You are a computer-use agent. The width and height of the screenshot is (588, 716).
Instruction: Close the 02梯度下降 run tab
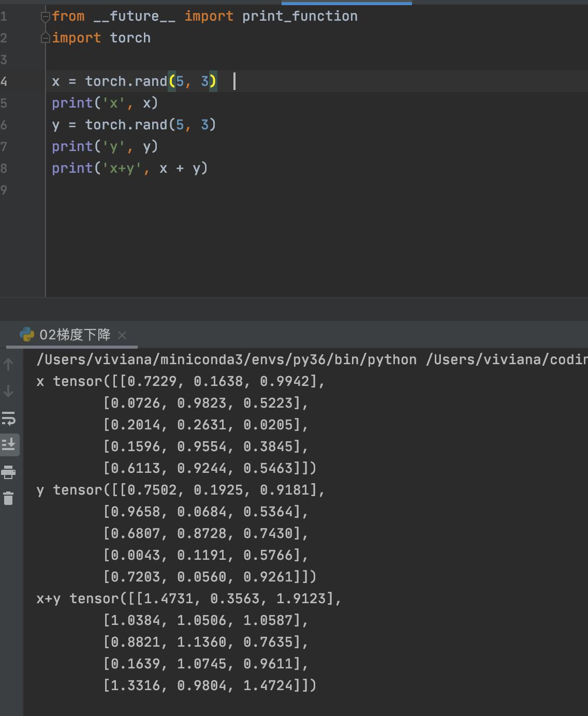pos(122,335)
